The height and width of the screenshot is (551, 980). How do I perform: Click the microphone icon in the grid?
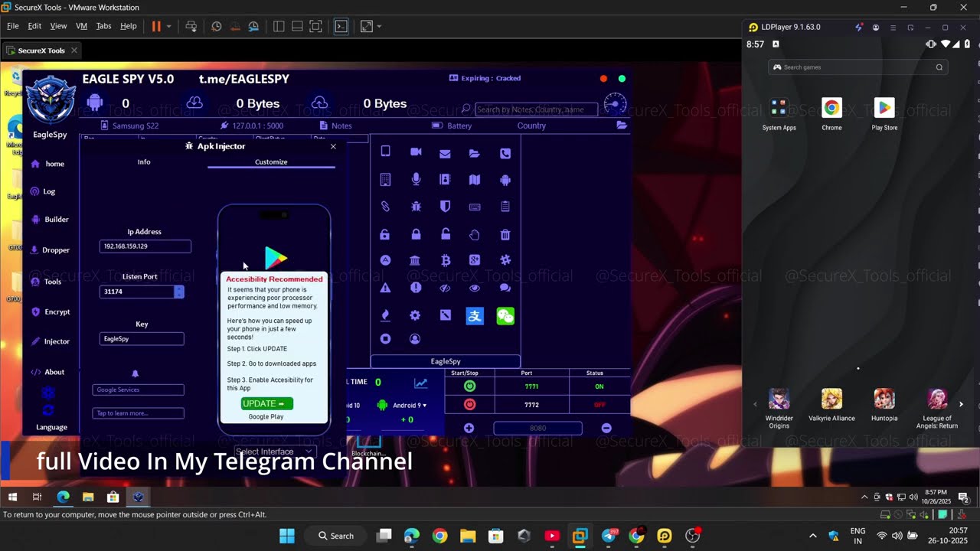click(416, 180)
